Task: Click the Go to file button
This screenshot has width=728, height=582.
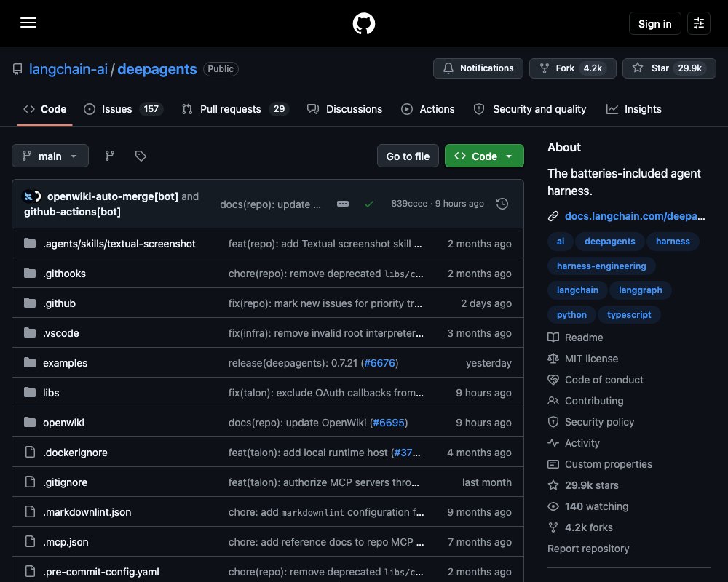Action: pos(408,156)
